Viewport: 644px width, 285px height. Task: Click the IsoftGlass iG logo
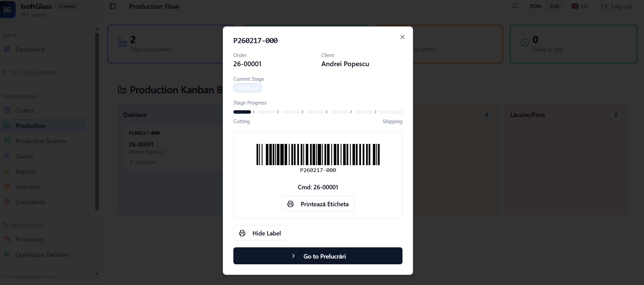[x=7, y=9]
